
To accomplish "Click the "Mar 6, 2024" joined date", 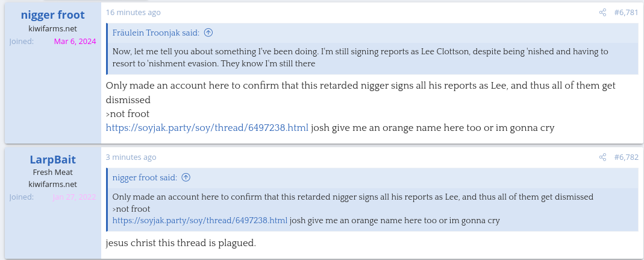I will 75,42.
